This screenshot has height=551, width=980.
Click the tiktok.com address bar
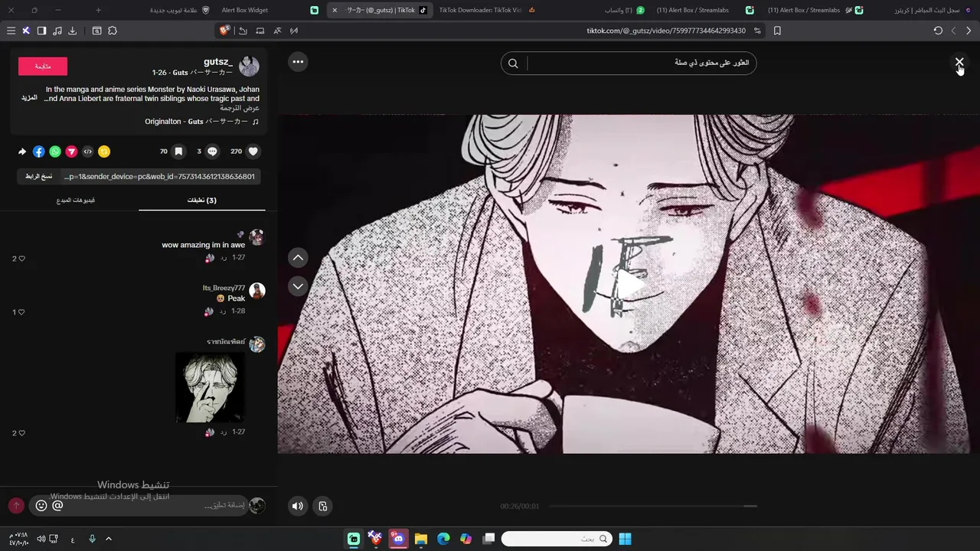[x=666, y=31]
